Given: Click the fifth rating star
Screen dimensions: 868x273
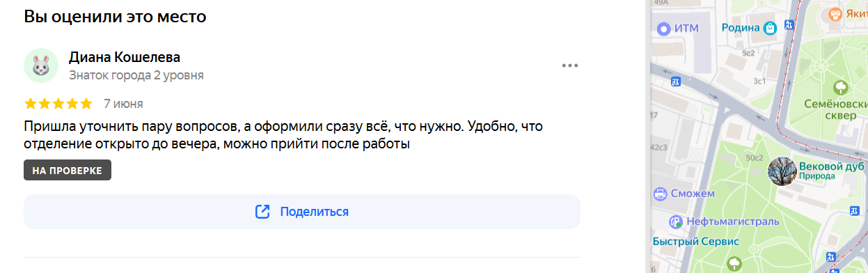Looking at the screenshot, I should 86,104.
